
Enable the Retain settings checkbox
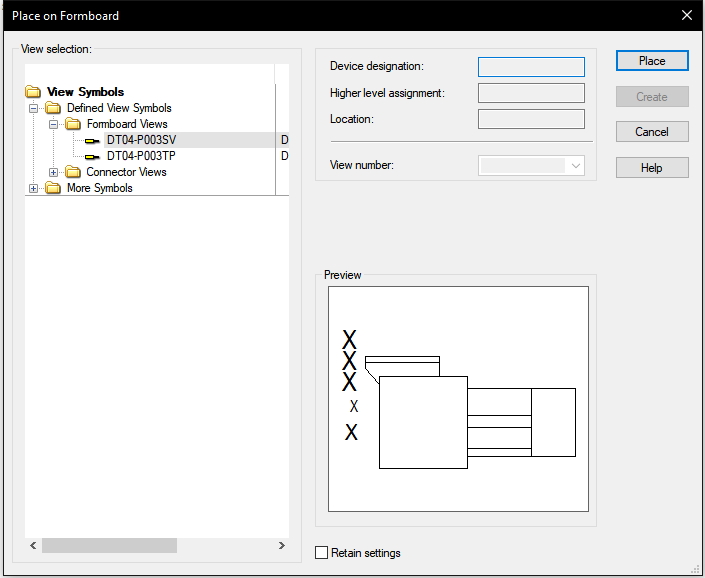click(321, 553)
